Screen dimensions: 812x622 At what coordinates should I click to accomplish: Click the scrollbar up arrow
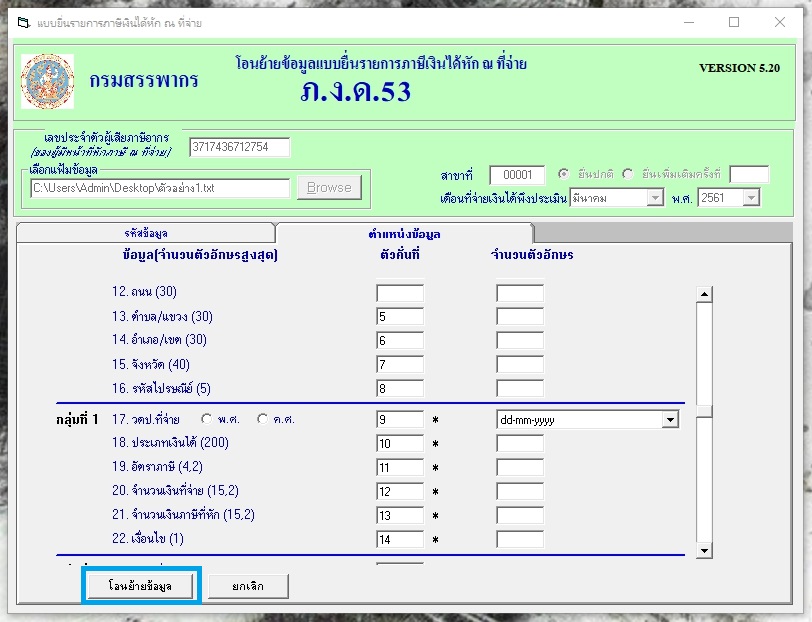[x=704, y=294]
